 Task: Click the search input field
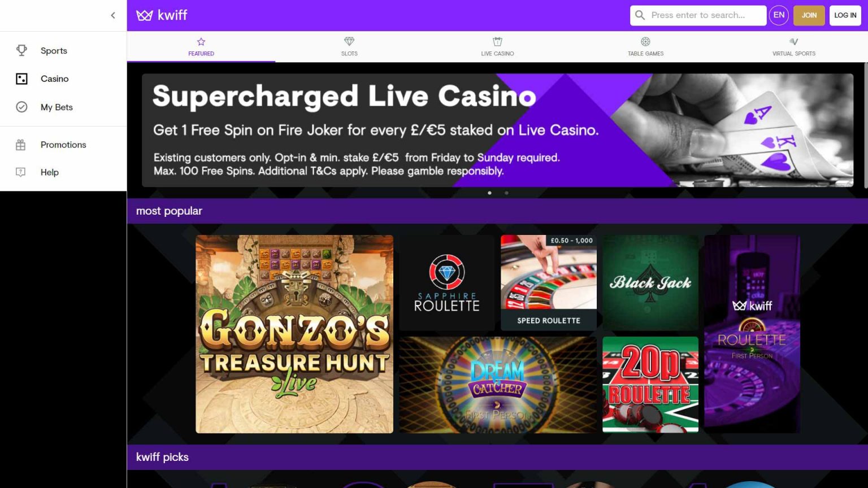tap(698, 15)
